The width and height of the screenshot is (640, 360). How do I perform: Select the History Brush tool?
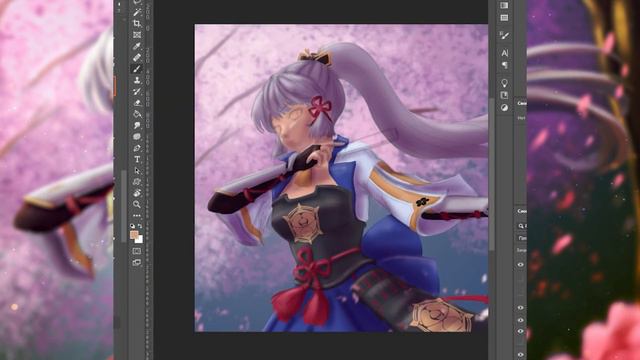coord(137,91)
